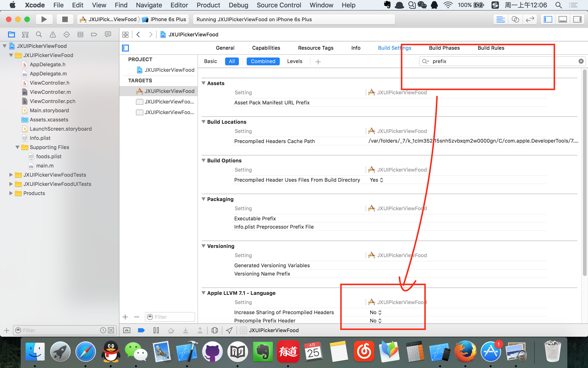The image size is (588, 368).
Task: Click the Debug View Hierarchy icon
Action: click(215, 330)
